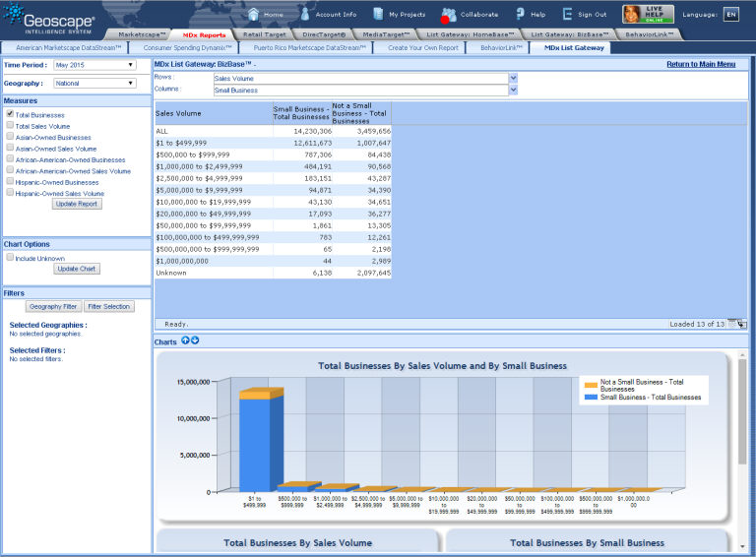Click the Sign Out icon
Viewport: 756px width, 557px height.
[x=567, y=14]
